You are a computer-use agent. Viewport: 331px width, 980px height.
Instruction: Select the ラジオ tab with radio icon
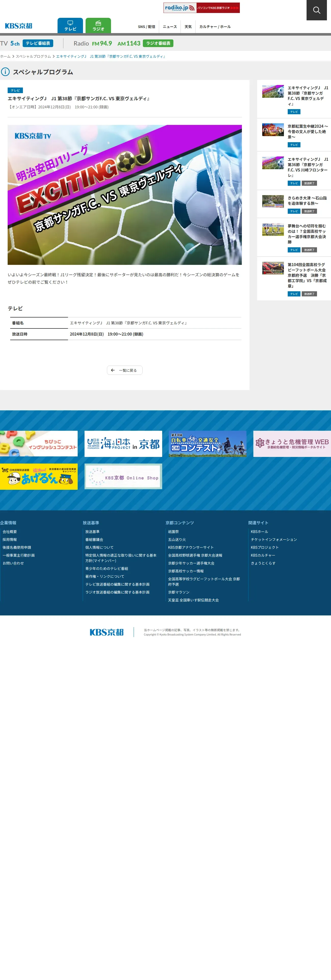[x=98, y=25]
